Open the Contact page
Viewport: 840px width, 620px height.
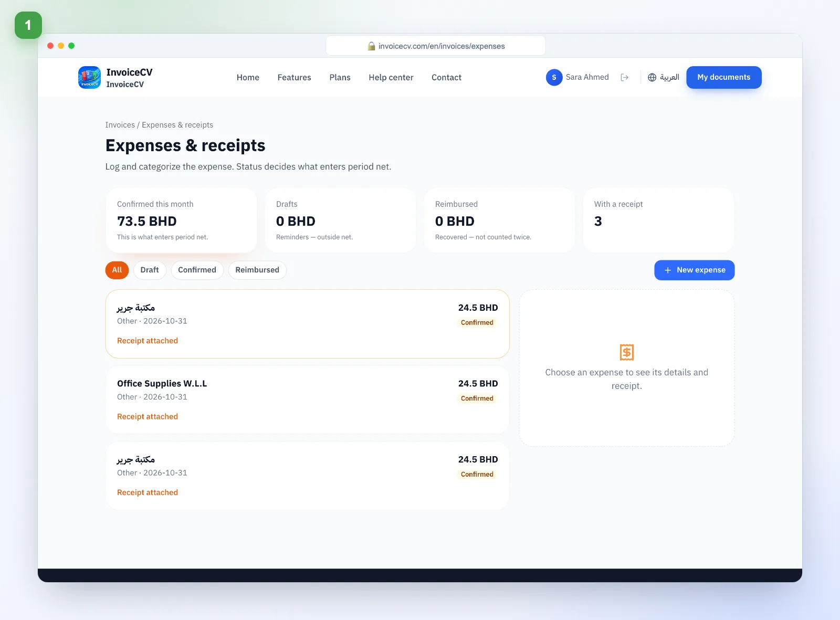[446, 77]
